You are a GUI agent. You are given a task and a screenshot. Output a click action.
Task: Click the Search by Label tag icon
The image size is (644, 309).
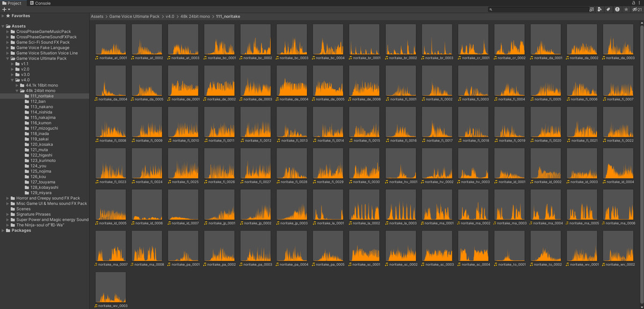[609, 9]
